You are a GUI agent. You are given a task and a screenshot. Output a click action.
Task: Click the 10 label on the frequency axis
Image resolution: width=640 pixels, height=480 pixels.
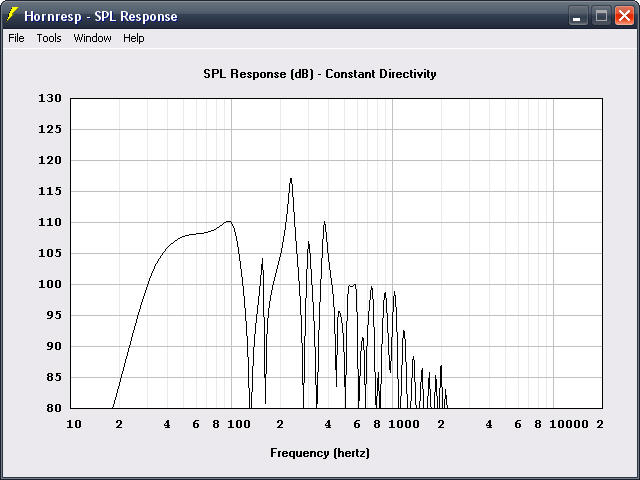point(74,424)
